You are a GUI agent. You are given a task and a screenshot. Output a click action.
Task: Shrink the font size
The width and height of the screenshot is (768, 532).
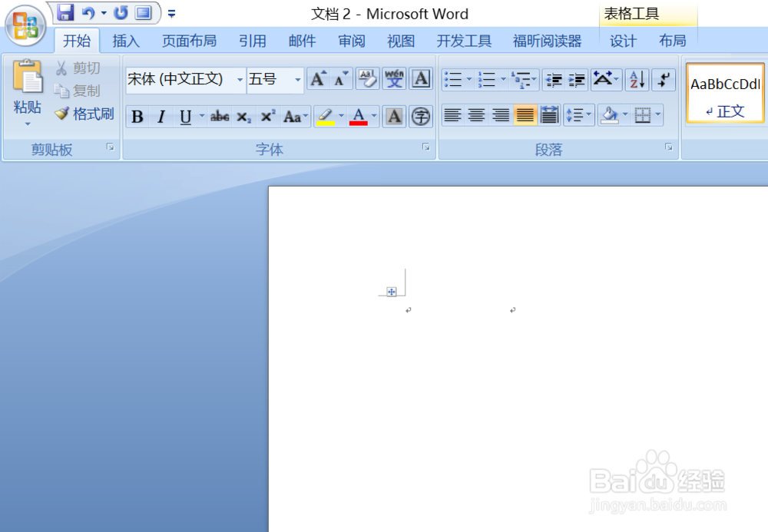(342, 79)
